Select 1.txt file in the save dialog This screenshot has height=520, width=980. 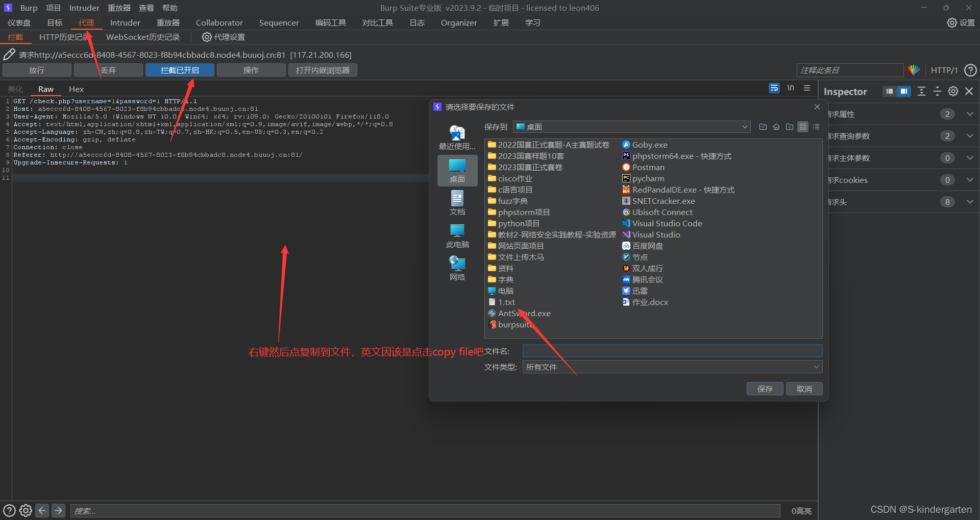[x=502, y=302]
